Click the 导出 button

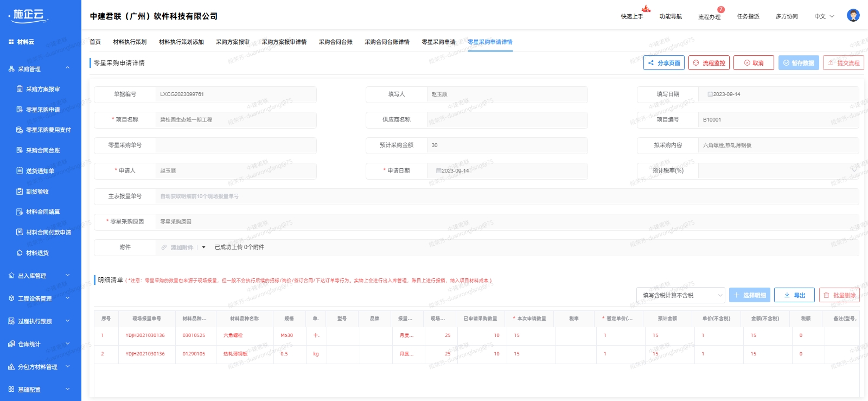(794, 295)
